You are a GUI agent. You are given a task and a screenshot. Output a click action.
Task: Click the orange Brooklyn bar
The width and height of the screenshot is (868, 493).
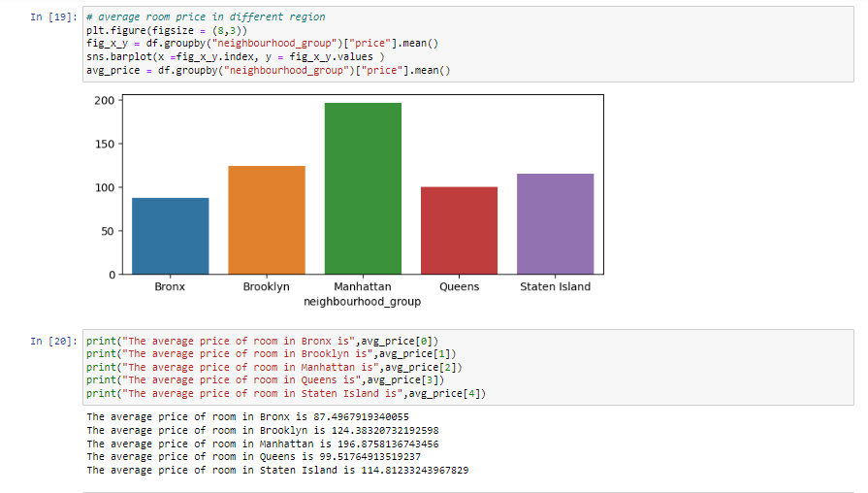pos(267,220)
